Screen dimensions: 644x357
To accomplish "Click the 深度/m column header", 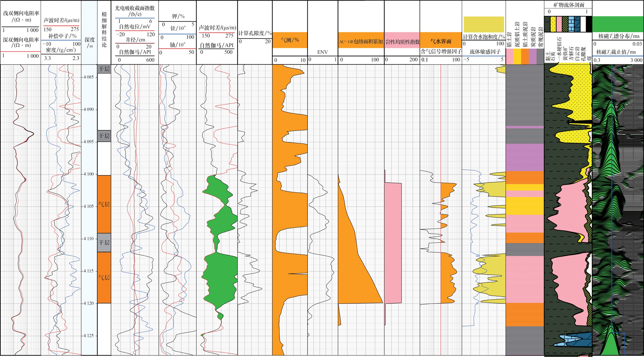I will 89,42.
